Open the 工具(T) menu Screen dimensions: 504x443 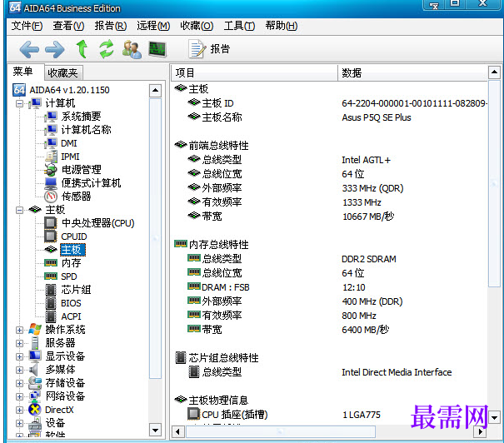pyautogui.click(x=239, y=26)
